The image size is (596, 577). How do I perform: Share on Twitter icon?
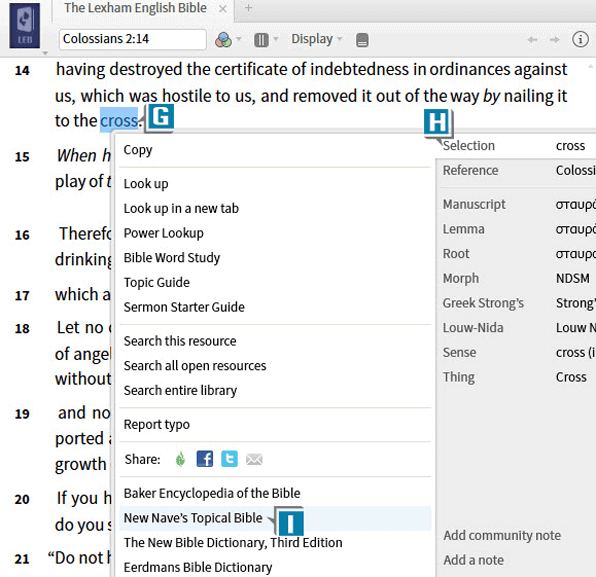(229, 459)
